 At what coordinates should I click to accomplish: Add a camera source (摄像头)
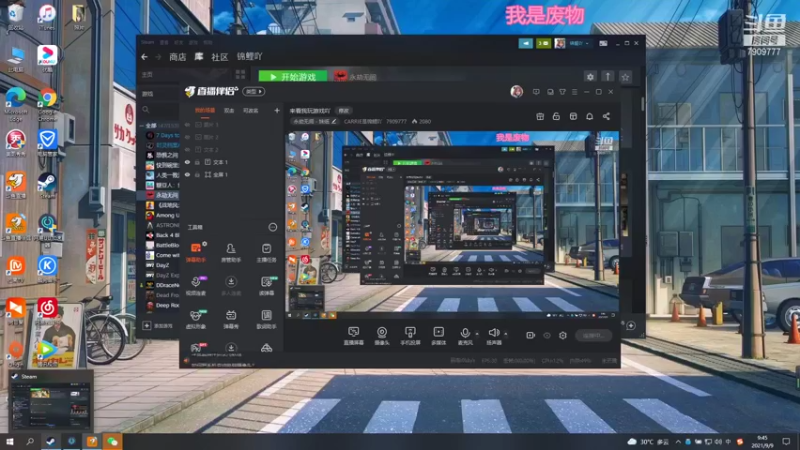pos(382,336)
